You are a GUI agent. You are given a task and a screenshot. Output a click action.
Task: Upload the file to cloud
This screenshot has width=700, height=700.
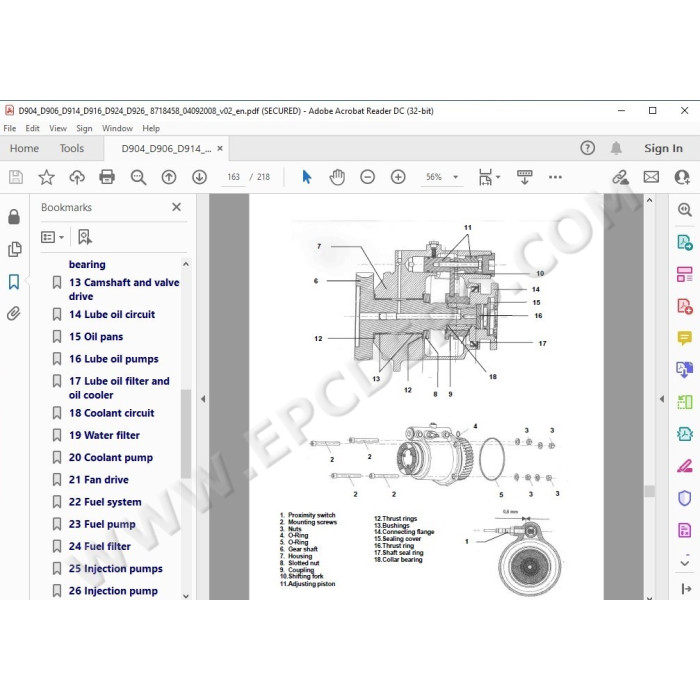[x=77, y=177]
